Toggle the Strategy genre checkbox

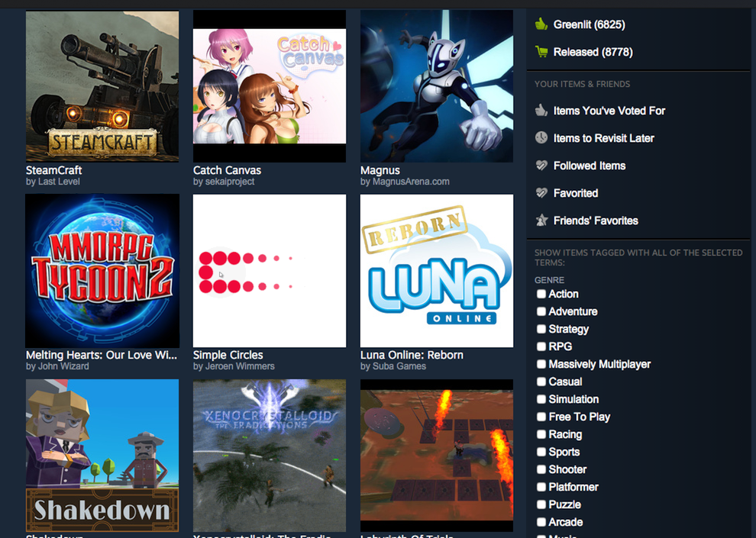(541, 329)
